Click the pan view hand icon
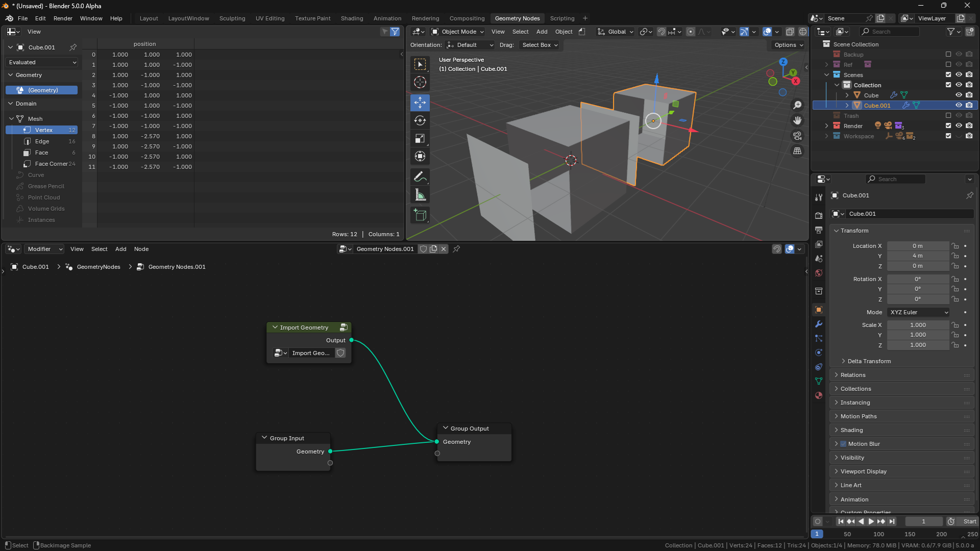Image resolution: width=980 pixels, height=551 pixels. pyautogui.click(x=797, y=120)
